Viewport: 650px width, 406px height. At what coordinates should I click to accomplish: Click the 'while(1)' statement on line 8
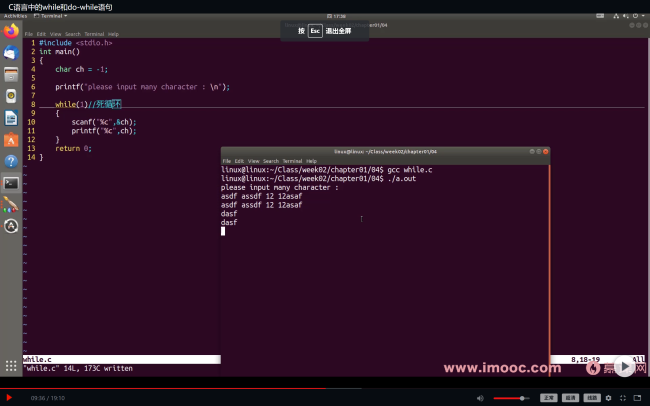(x=72, y=104)
